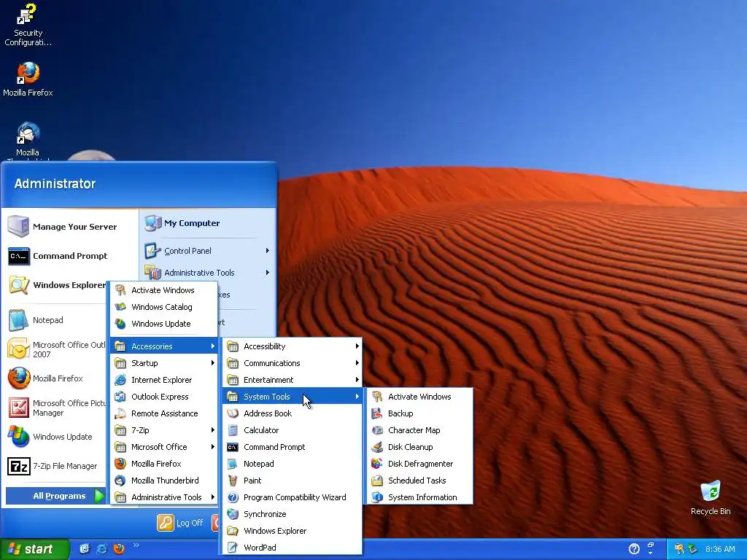
Task: Expand the Communications submenu
Action: click(x=292, y=363)
